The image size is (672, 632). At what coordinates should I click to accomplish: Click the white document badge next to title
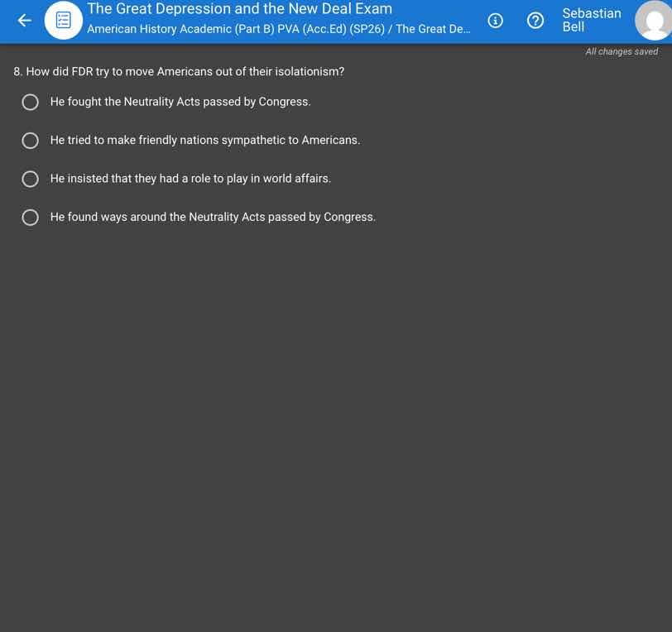64,20
